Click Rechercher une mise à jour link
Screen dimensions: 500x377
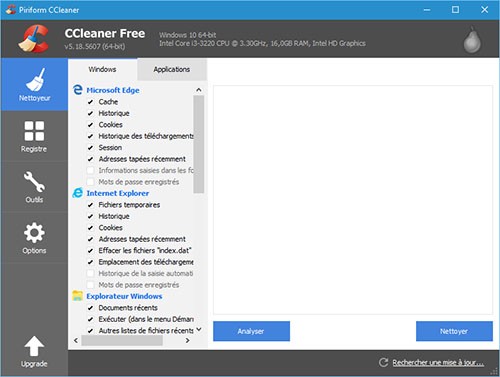click(x=438, y=362)
